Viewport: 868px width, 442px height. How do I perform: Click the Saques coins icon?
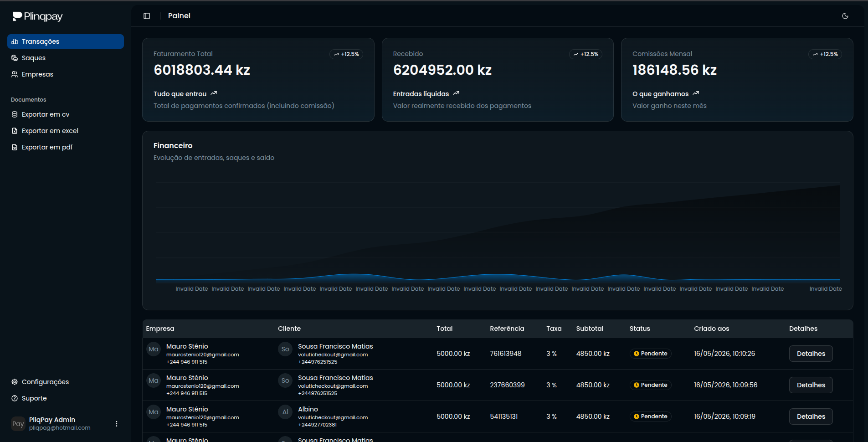click(x=15, y=58)
